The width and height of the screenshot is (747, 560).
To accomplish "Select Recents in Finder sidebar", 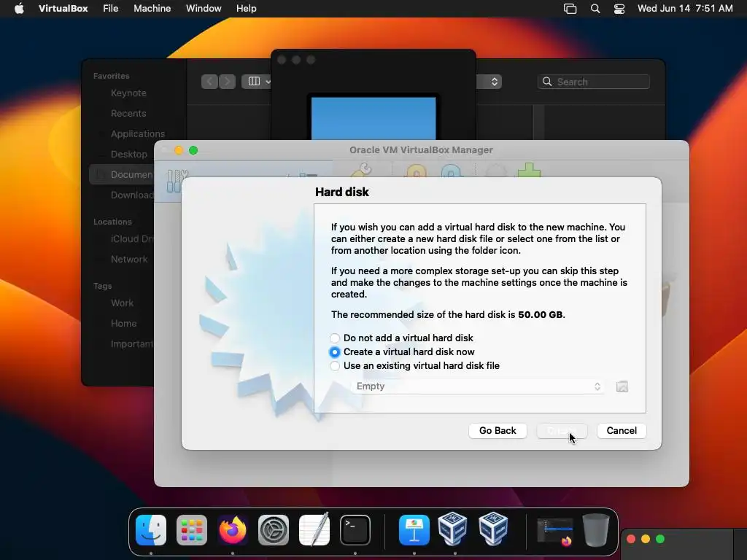I will pyautogui.click(x=128, y=113).
